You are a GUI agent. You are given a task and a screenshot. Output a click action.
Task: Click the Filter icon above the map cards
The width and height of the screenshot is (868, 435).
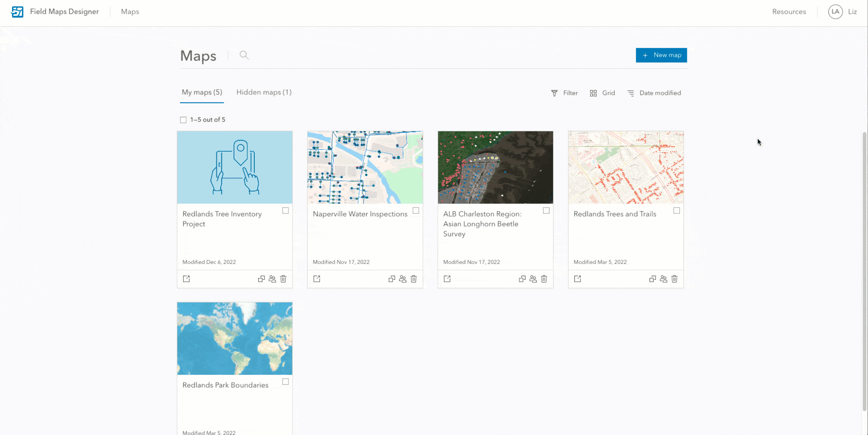pyautogui.click(x=554, y=93)
